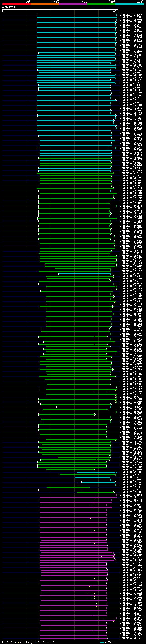Click label UniRef100_Q8GUM3
Image resolution: width=146 pixels, height=644 pixels.
pos(131,93)
